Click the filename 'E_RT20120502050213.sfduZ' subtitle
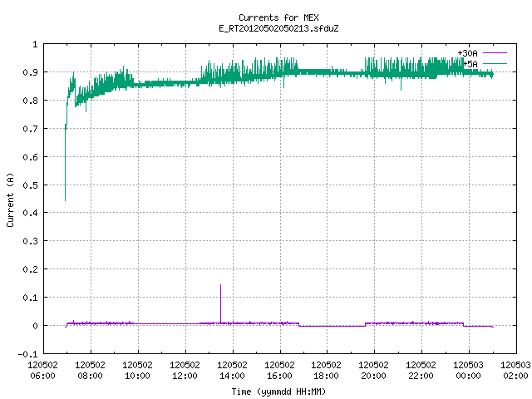 (x=278, y=28)
